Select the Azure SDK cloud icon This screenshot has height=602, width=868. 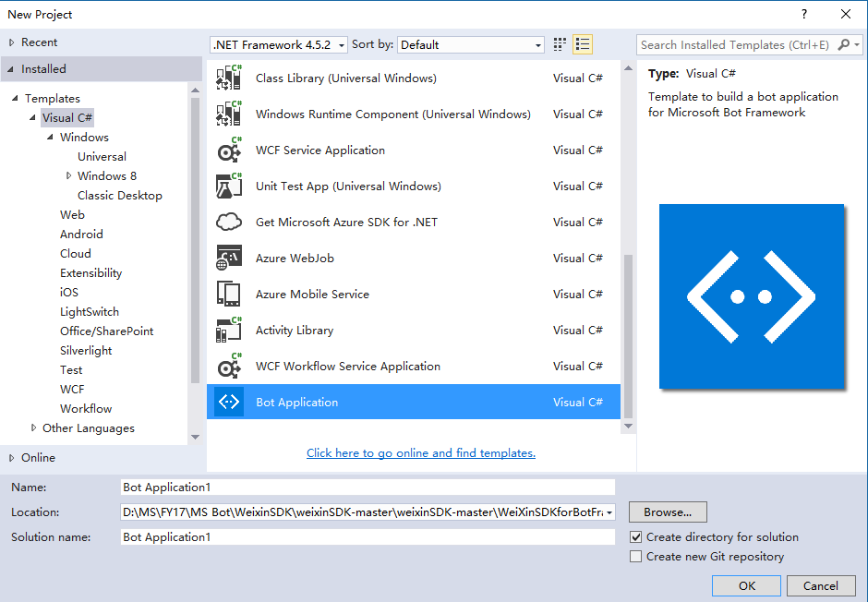pyautogui.click(x=229, y=222)
